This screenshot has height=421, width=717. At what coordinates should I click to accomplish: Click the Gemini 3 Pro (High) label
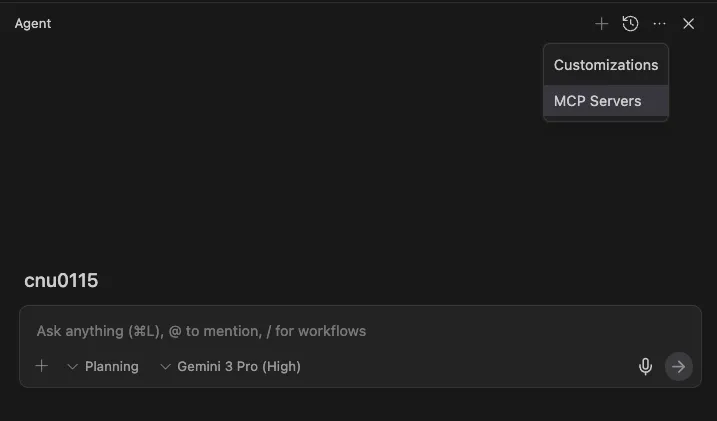[x=239, y=367]
